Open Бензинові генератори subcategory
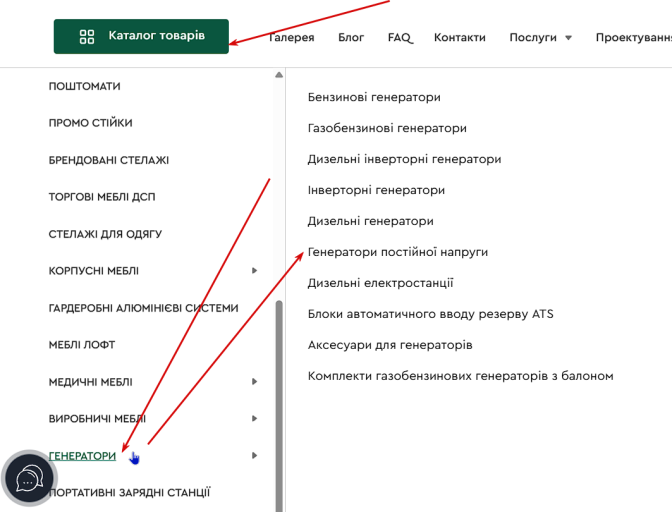The height and width of the screenshot is (512, 672). point(374,97)
